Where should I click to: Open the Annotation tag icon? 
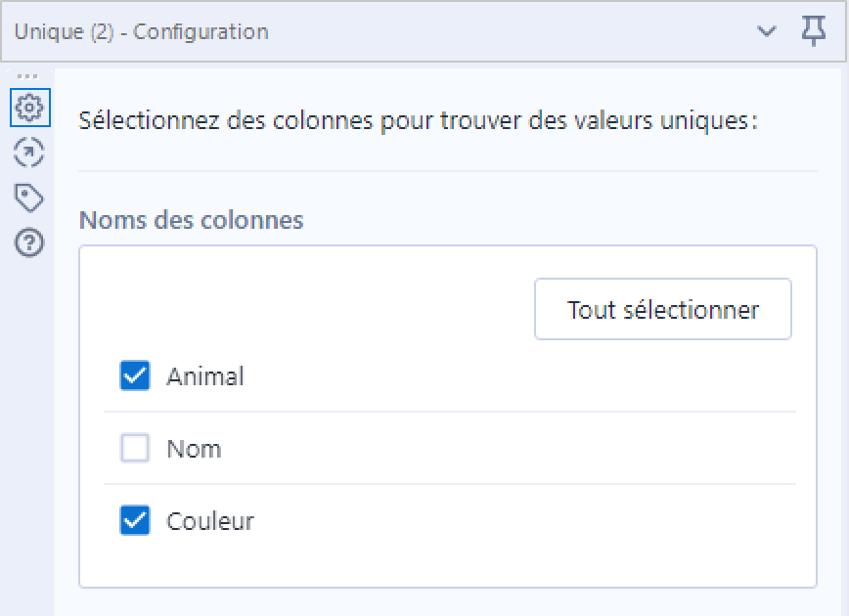(x=28, y=198)
